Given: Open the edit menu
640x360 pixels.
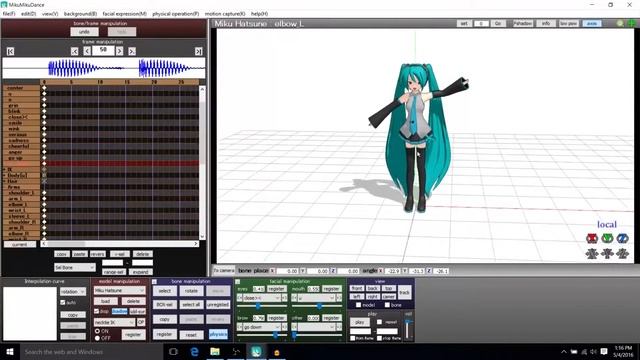Looking at the screenshot, I should (x=28, y=14).
